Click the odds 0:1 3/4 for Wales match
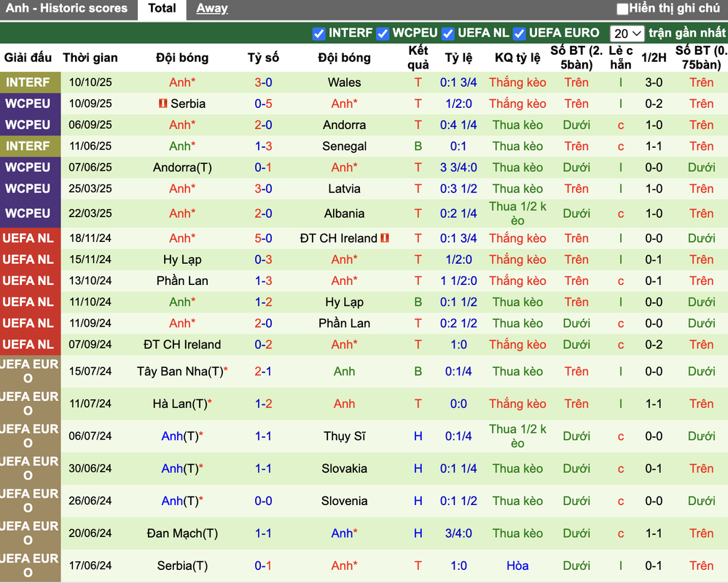This screenshot has width=728, height=583. pos(458,82)
